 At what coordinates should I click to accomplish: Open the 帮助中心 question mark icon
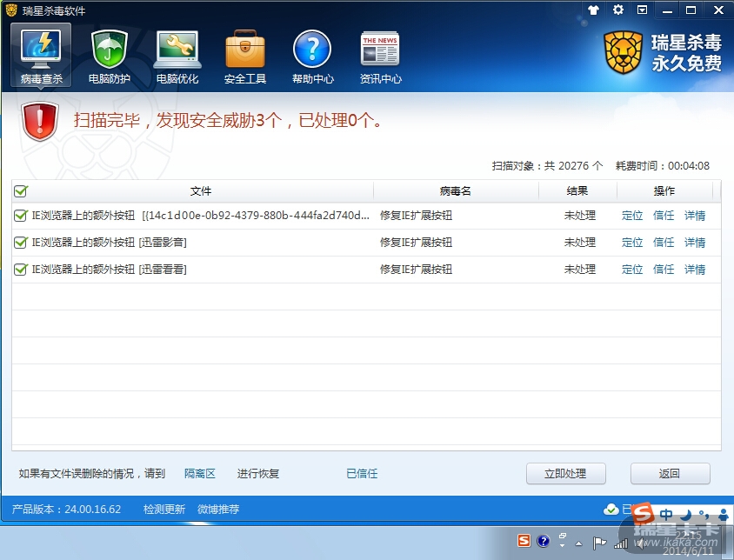(x=312, y=55)
